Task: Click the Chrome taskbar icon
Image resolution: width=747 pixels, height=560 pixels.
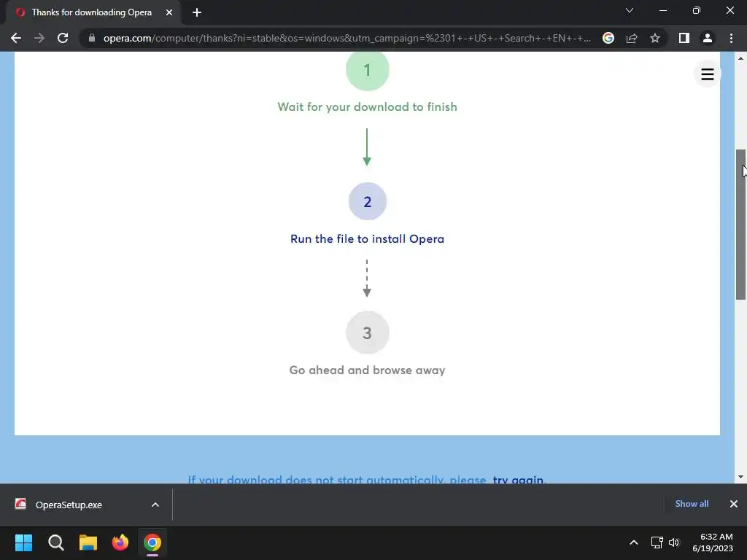Action: point(152,542)
